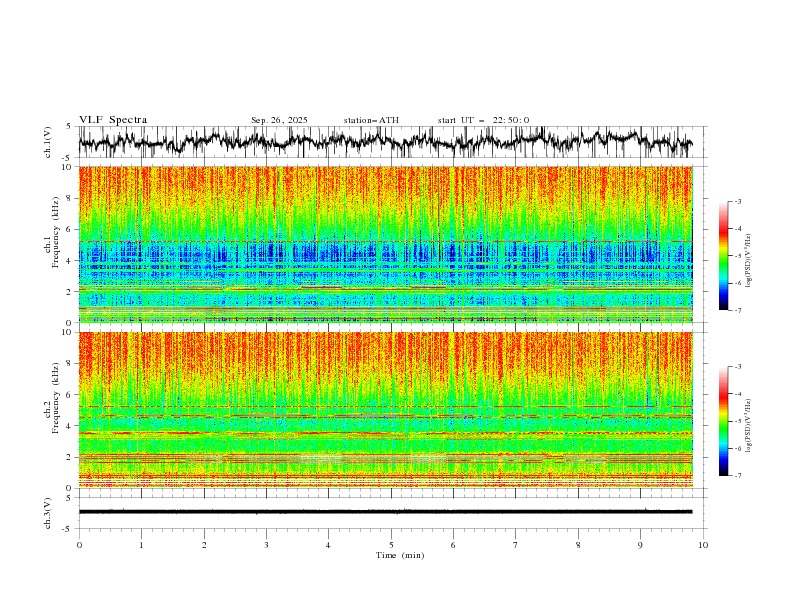Click the ch.3 voltage waveform trace
The image size is (792, 612).
coord(385,512)
